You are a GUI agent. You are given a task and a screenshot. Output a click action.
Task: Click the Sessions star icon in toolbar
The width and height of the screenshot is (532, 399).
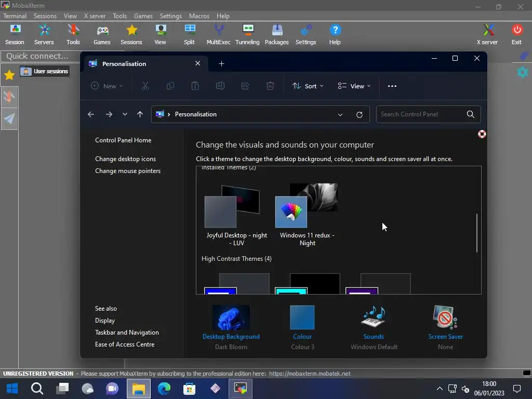[131, 35]
